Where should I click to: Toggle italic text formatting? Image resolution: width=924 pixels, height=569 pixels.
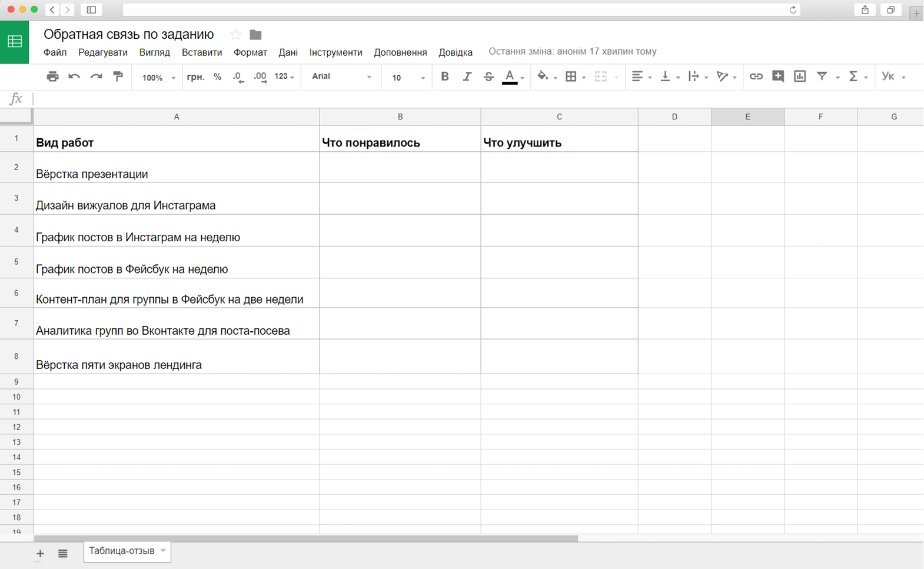pos(467,76)
